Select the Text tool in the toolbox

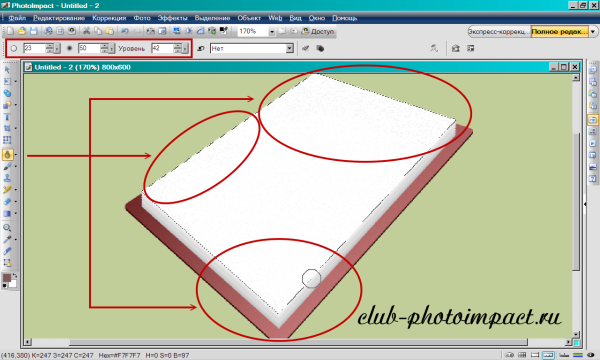click(x=7, y=117)
